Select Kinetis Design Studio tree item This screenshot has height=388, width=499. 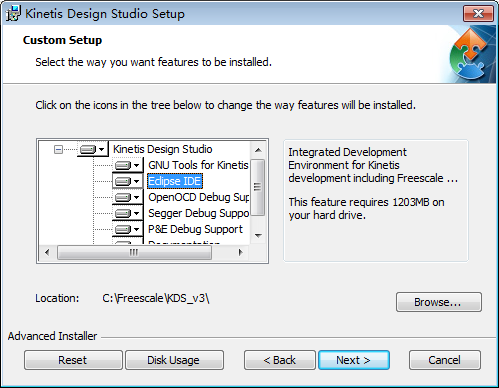(x=163, y=149)
